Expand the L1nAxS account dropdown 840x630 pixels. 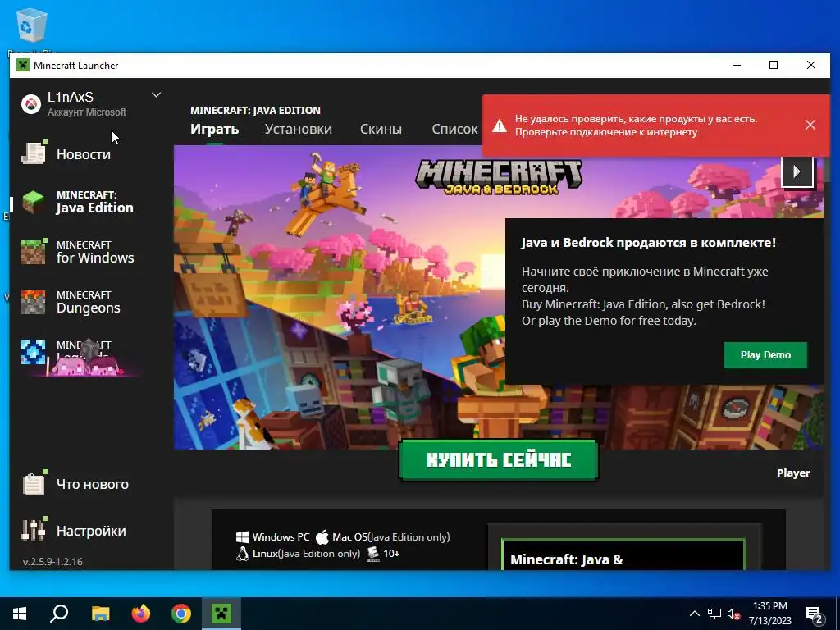(x=156, y=95)
